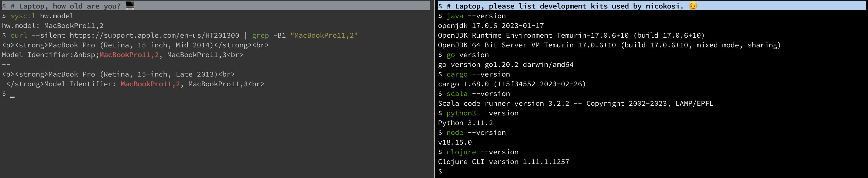Click the support.apple.com URL in curl command
The width and height of the screenshot is (868, 178).
[154, 36]
